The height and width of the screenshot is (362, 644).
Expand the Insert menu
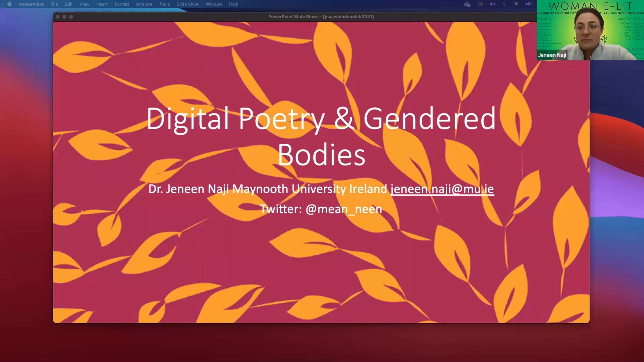pyautogui.click(x=102, y=4)
